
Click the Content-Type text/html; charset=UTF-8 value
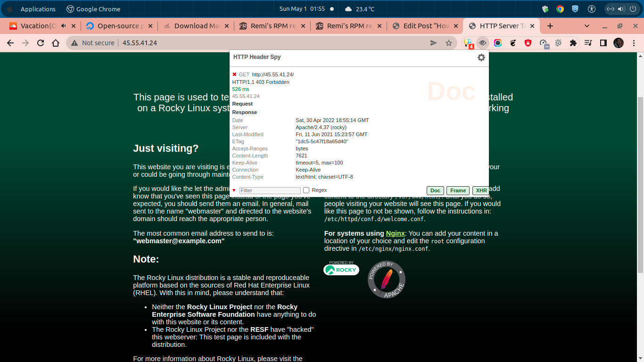(324, 177)
